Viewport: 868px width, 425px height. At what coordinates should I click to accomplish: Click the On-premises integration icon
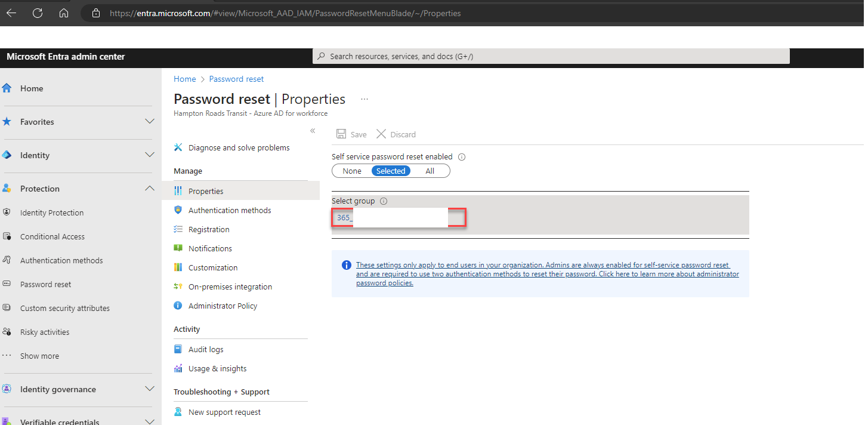178,287
